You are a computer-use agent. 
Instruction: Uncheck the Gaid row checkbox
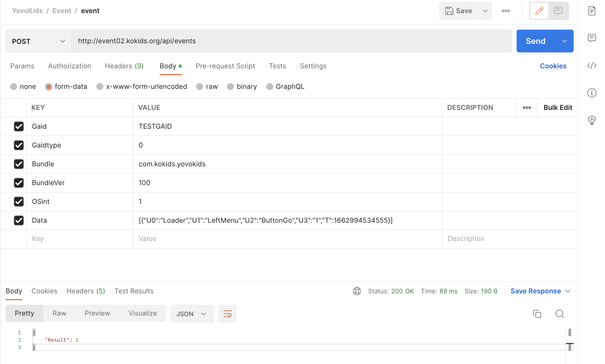[x=19, y=126]
